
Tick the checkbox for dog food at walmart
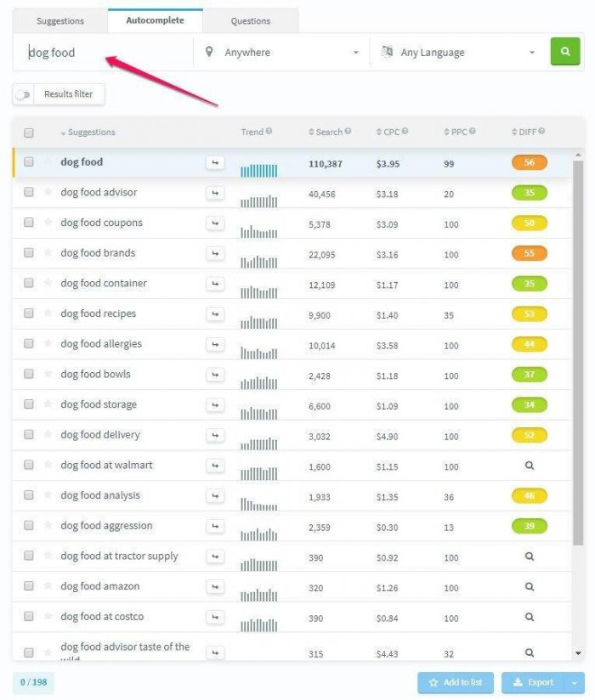[x=29, y=465]
